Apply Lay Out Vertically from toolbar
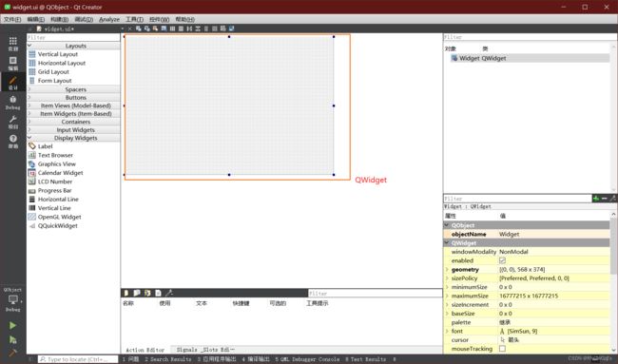618x364 pixels. coord(181,29)
